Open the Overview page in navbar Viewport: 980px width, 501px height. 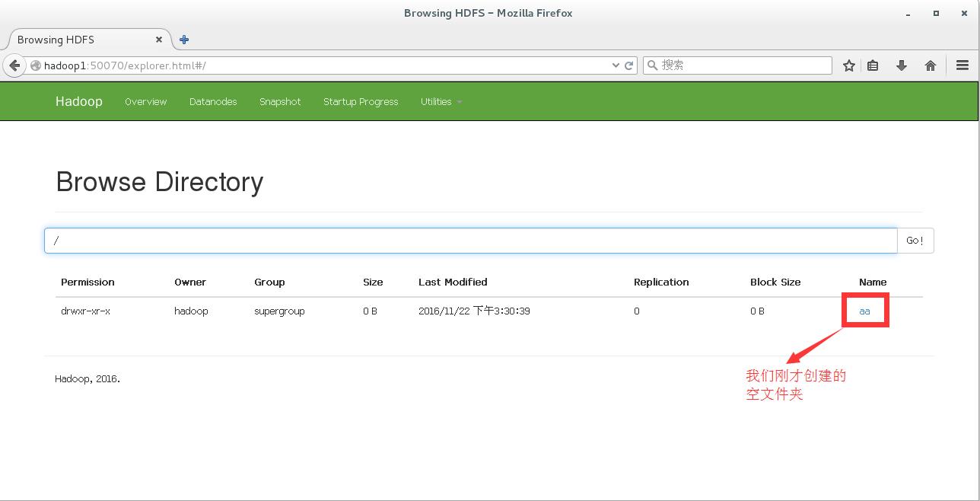pos(146,101)
